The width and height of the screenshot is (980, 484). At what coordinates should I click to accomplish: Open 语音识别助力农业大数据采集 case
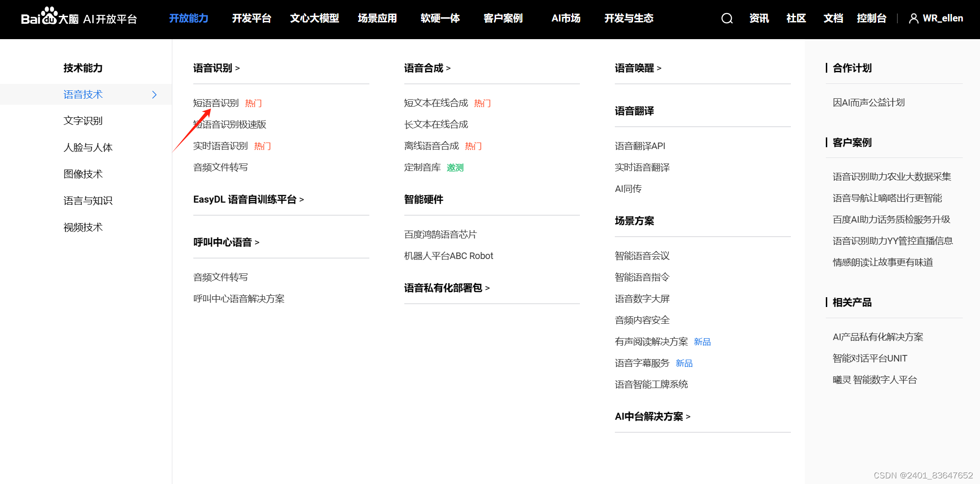tap(892, 177)
